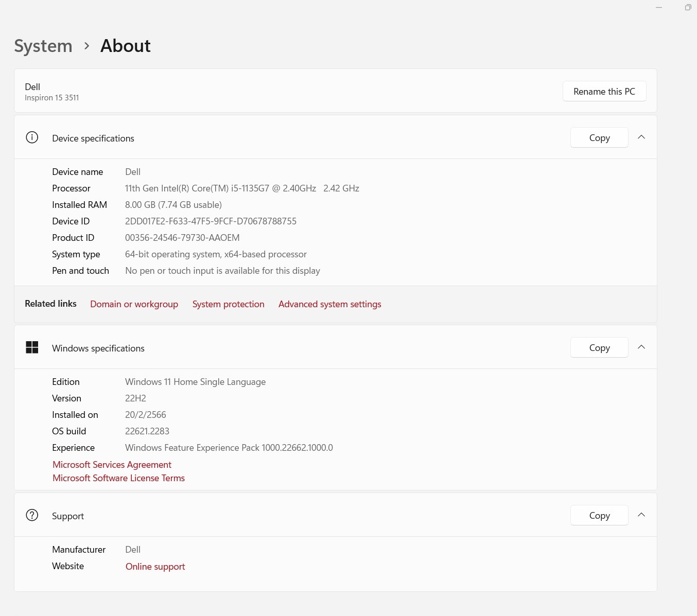Open Microsoft Services Agreement link
Viewport: 697px width, 616px height.
click(112, 465)
